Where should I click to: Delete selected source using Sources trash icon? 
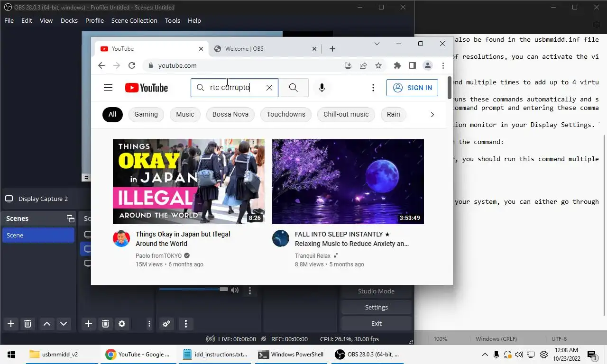(x=105, y=324)
